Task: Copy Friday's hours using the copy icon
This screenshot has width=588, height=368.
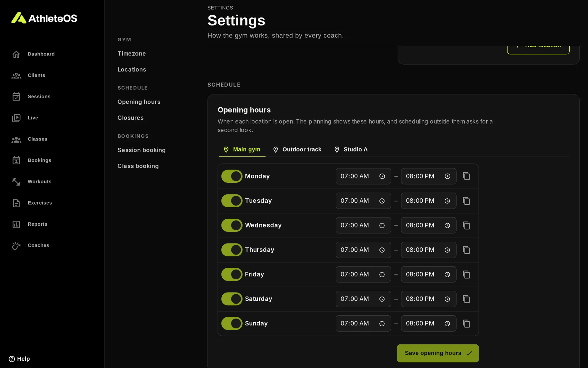Action: [466, 274]
